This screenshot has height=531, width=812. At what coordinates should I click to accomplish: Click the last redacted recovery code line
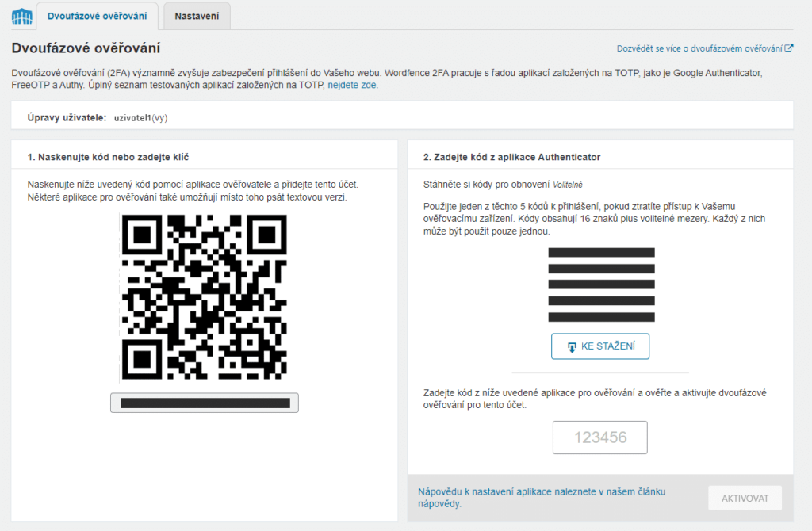(601, 317)
